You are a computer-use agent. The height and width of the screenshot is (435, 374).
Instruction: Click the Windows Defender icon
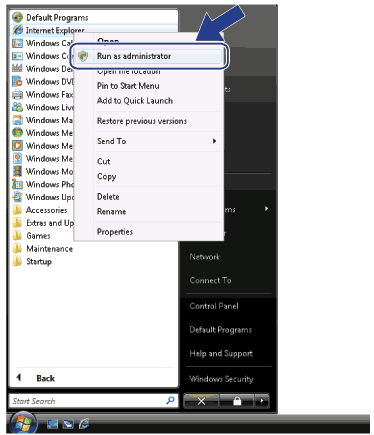17,68
